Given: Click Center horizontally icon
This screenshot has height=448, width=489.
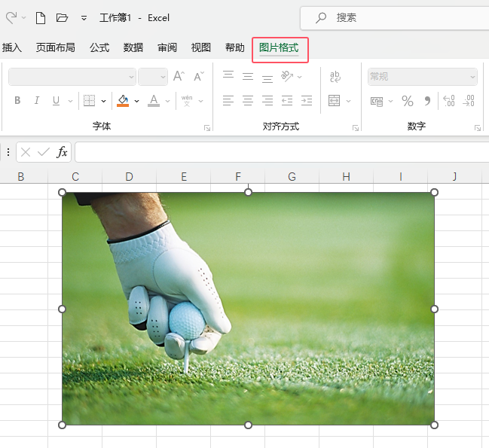Looking at the screenshot, I should 248,101.
